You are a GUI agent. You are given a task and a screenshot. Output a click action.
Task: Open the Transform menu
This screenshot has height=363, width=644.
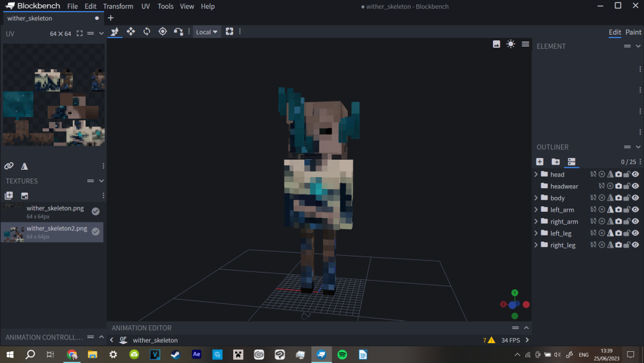click(118, 6)
